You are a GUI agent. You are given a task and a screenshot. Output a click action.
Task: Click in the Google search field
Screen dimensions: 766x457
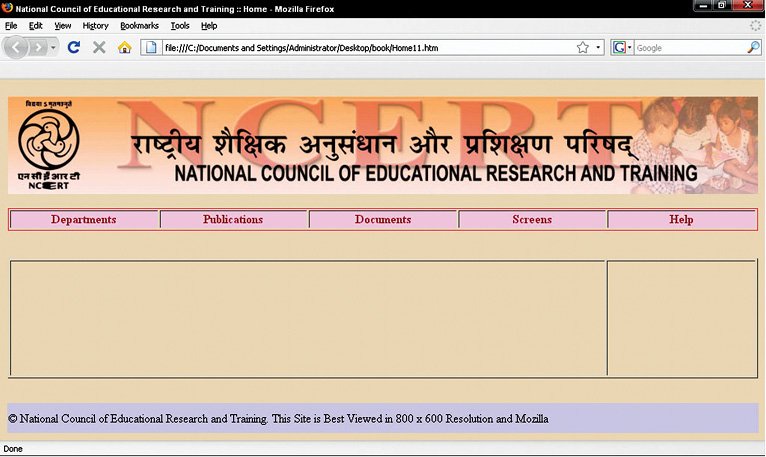(x=690, y=47)
